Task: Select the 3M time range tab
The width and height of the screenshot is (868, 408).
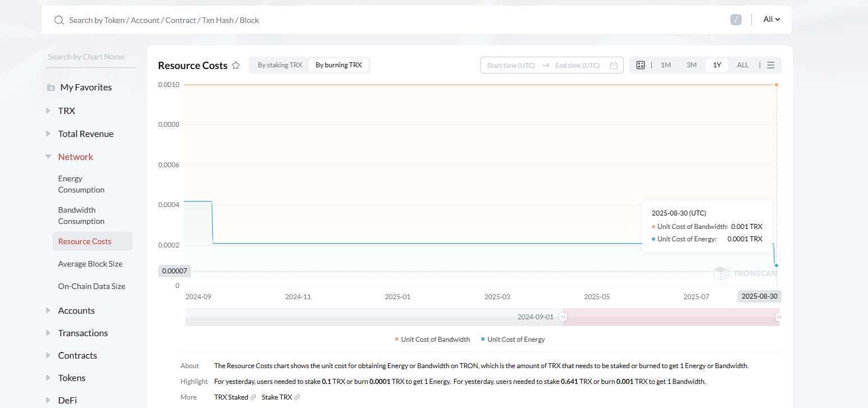Action: coord(691,65)
